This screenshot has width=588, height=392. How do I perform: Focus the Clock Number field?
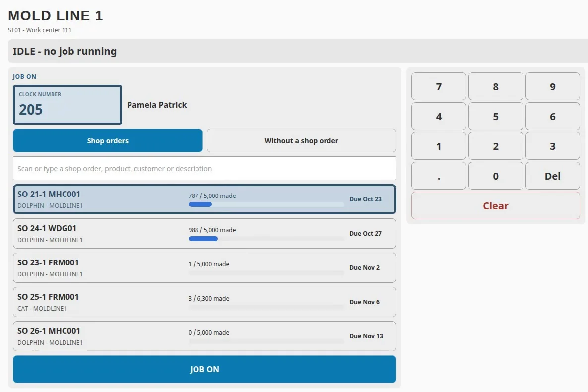pyautogui.click(x=67, y=105)
